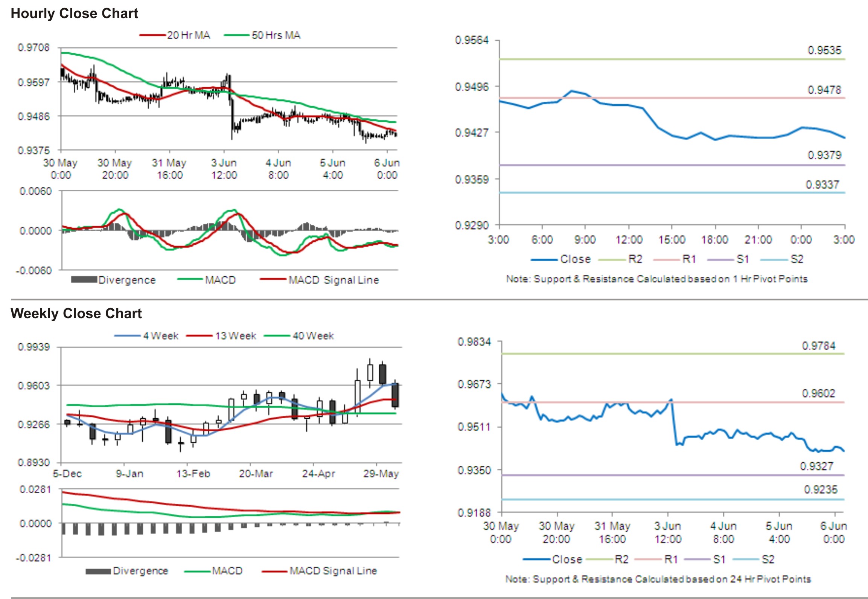Click the 3 Jun 12:00 hourly chart date label
Viewport: 868px width, 599px height.
coord(224,169)
